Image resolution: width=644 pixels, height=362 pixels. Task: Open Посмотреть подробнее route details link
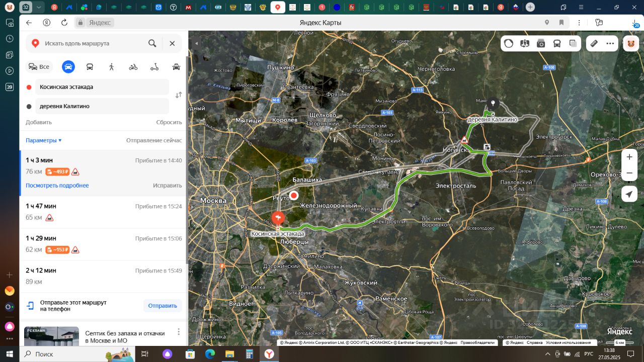(57, 186)
